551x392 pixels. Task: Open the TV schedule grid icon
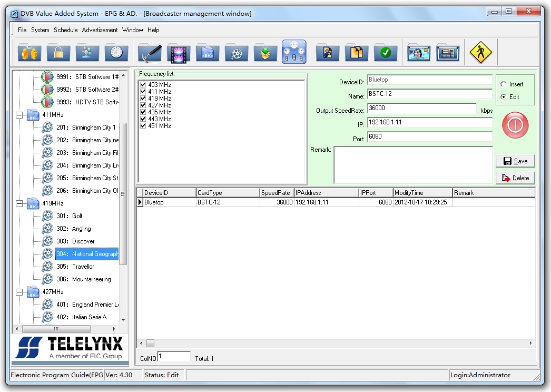click(x=448, y=53)
